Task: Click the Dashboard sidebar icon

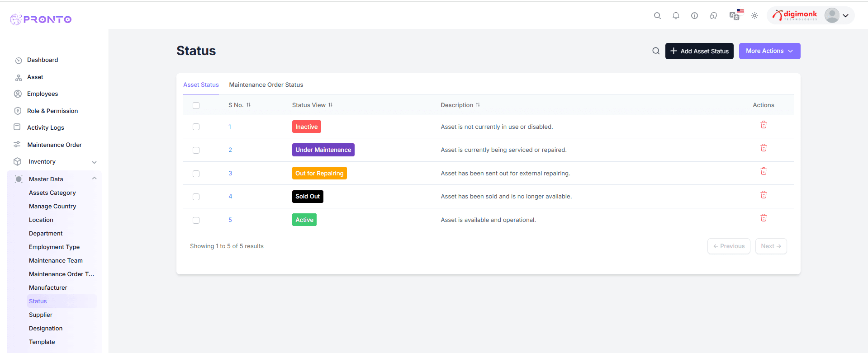Action: (x=18, y=60)
